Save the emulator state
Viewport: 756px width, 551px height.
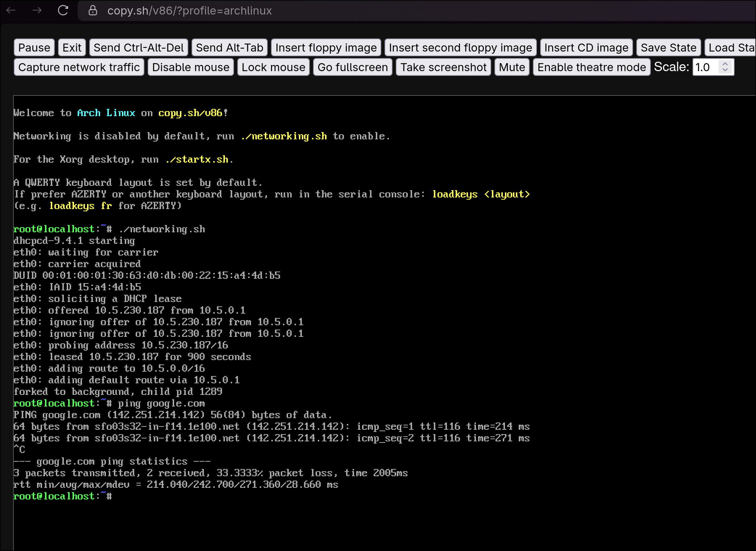point(668,48)
